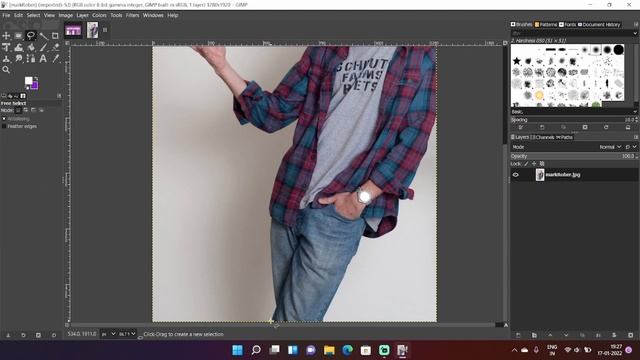Select the Fuzzy Select wand tool
Viewport: 640px width, 360px height.
pos(43,36)
